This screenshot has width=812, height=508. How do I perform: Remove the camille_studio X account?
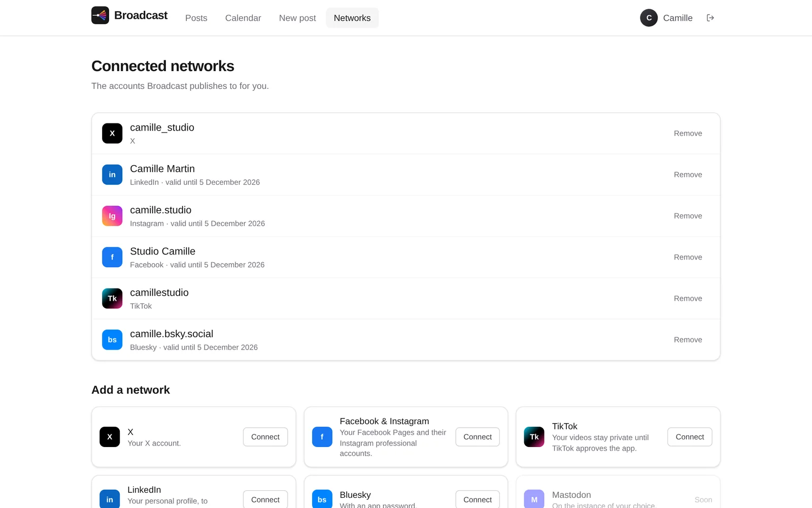[688, 134]
